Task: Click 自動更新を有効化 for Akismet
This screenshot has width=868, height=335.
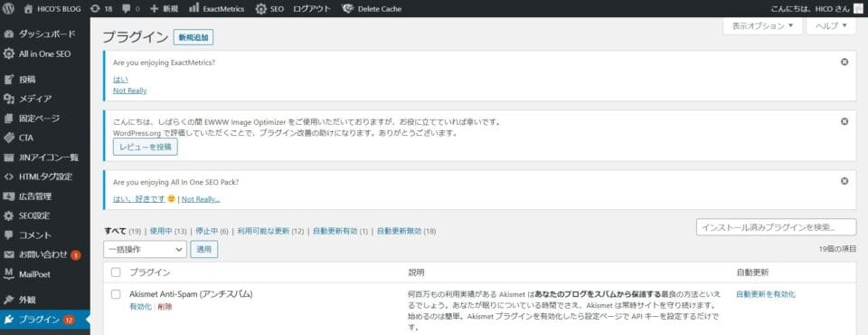Action: tap(766, 294)
